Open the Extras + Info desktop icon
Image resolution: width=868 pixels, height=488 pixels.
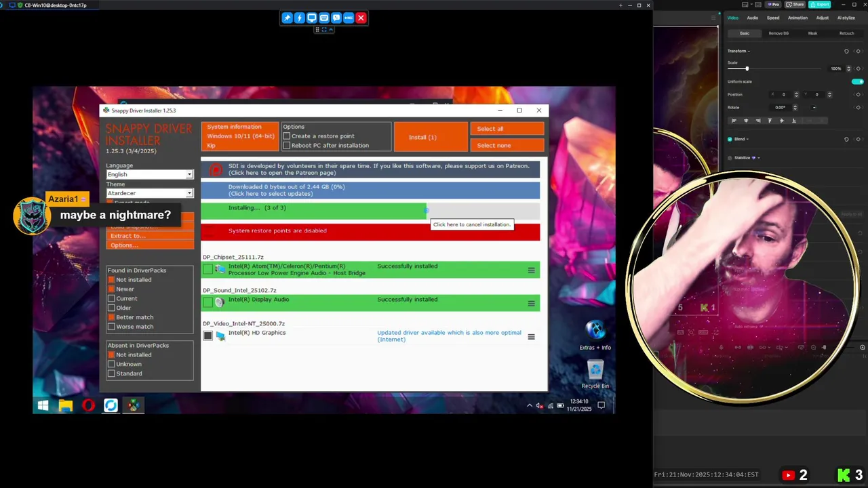(x=595, y=334)
